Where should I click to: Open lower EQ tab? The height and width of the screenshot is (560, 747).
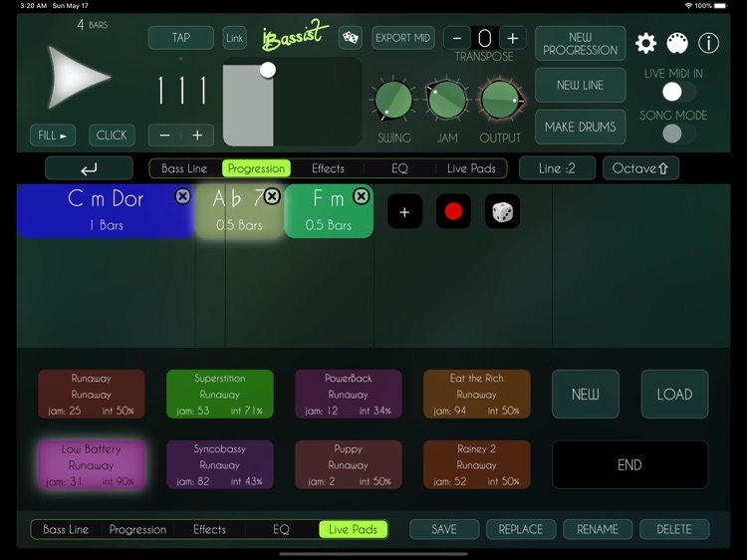pyautogui.click(x=281, y=529)
